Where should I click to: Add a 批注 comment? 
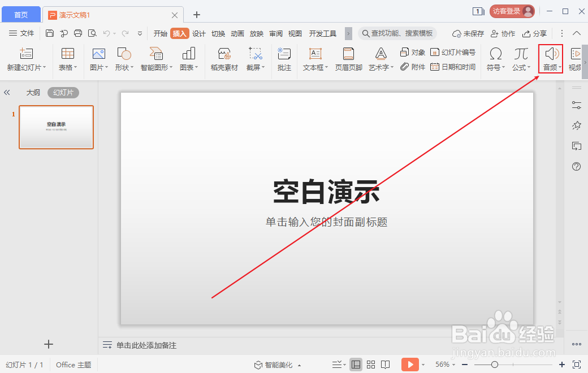pyautogui.click(x=284, y=59)
